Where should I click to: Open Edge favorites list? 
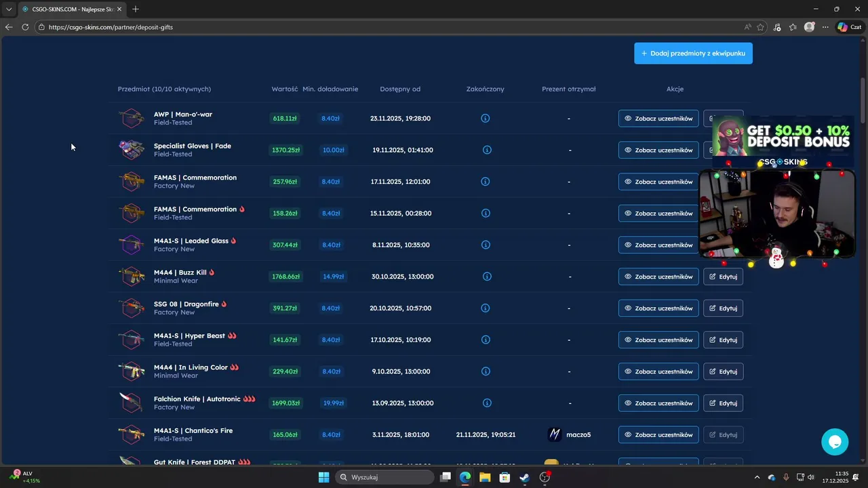(x=793, y=27)
